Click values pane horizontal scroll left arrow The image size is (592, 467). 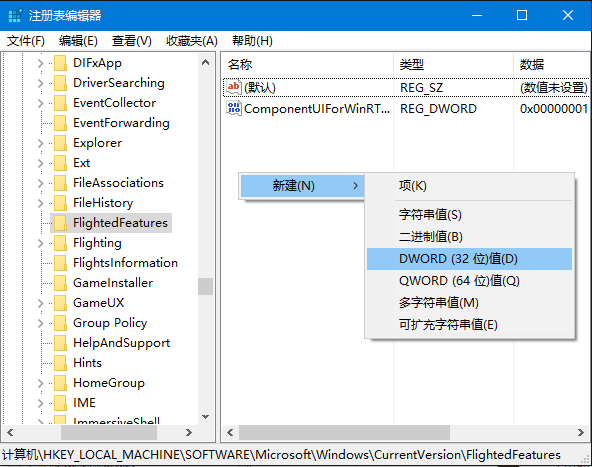coord(230,432)
